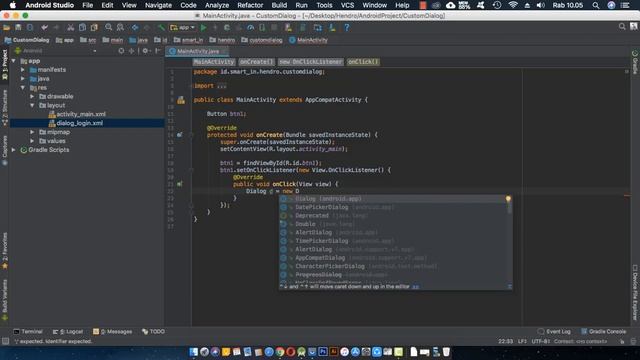This screenshot has height=360, width=640.
Task: Expand the java folder arrow
Action: [x=23, y=79]
